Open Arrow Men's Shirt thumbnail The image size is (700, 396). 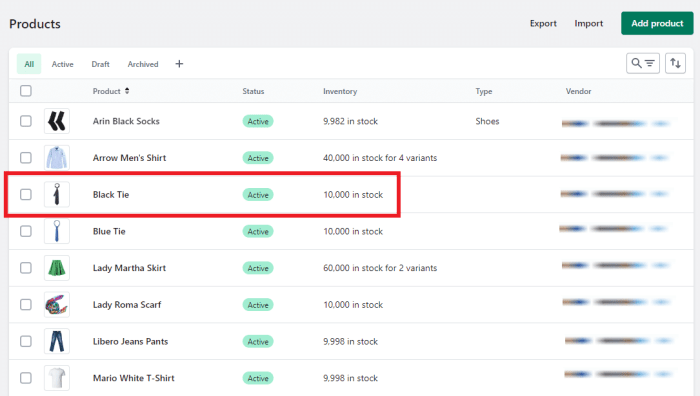click(57, 158)
